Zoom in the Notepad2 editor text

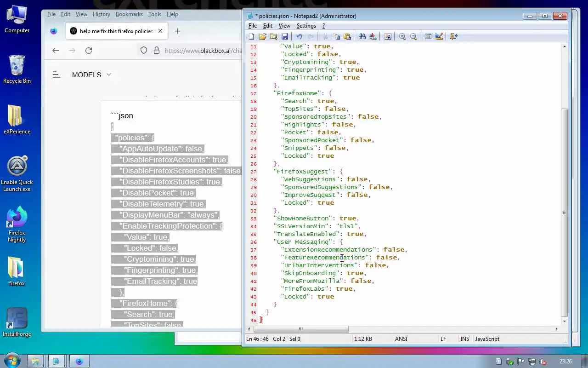[402, 36]
